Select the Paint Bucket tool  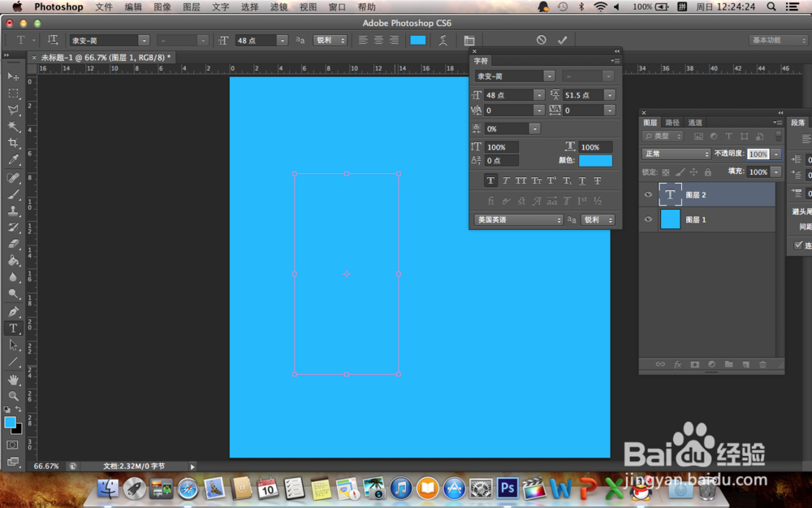[13, 260]
